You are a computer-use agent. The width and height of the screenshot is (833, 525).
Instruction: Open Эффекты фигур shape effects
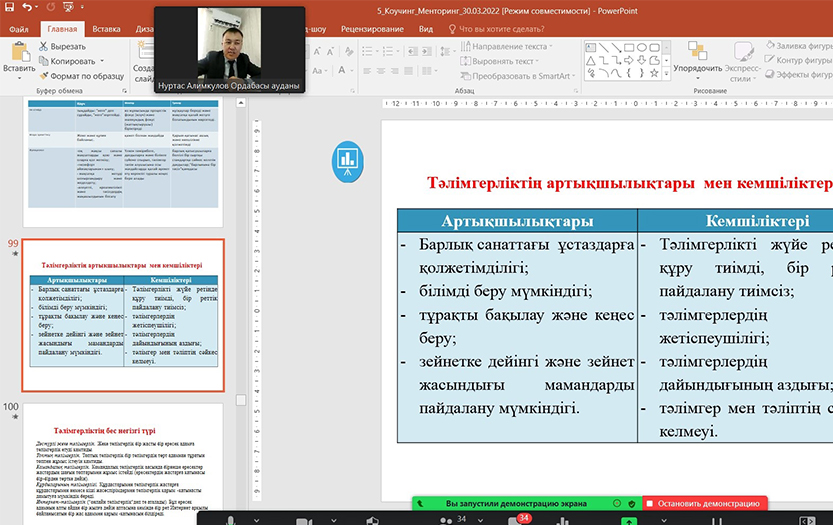(790, 74)
